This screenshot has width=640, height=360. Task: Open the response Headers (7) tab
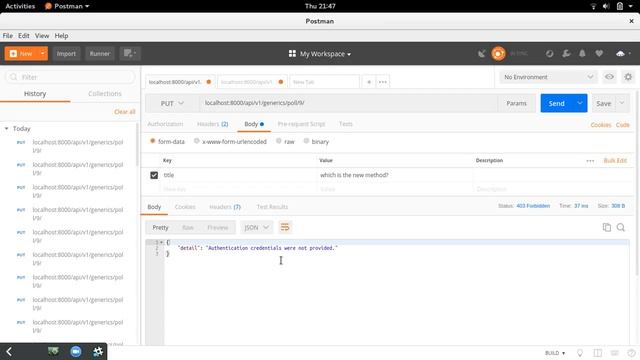tap(225, 207)
